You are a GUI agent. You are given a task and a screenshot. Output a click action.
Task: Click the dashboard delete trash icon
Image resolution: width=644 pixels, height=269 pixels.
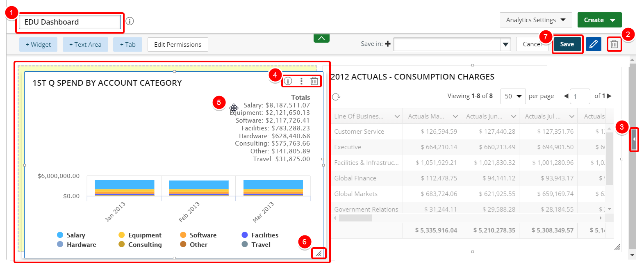click(x=614, y=44)
